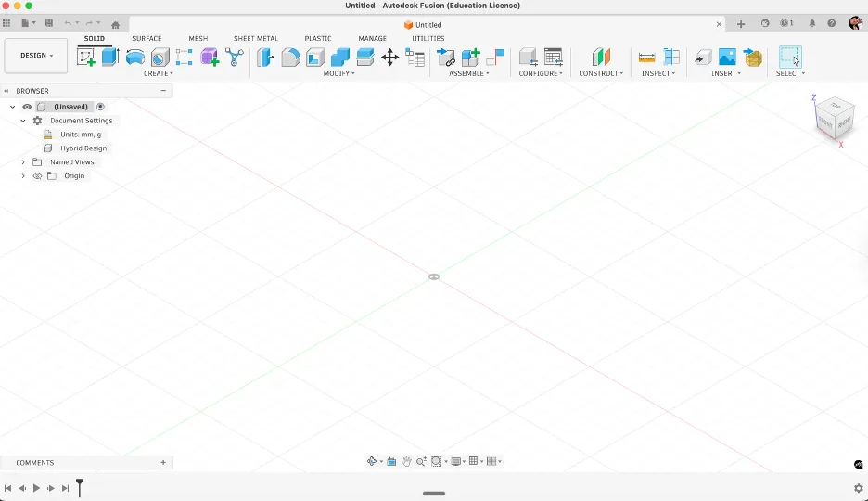Select the Insert Derive icon

[703, 57]
